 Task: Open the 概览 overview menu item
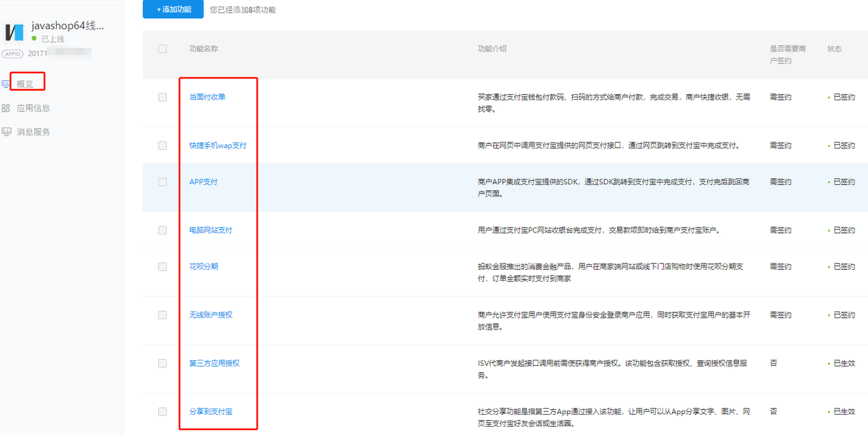point(25,84)
